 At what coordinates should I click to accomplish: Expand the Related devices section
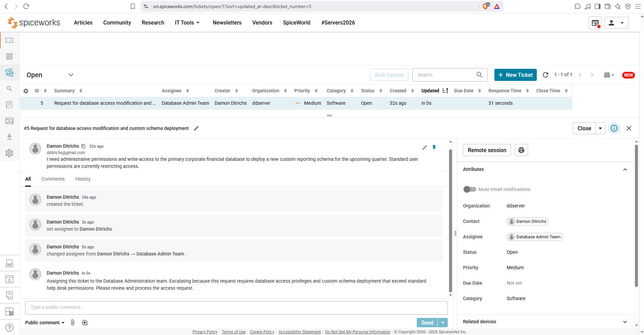pyautogui.click(x=625, y=322)
